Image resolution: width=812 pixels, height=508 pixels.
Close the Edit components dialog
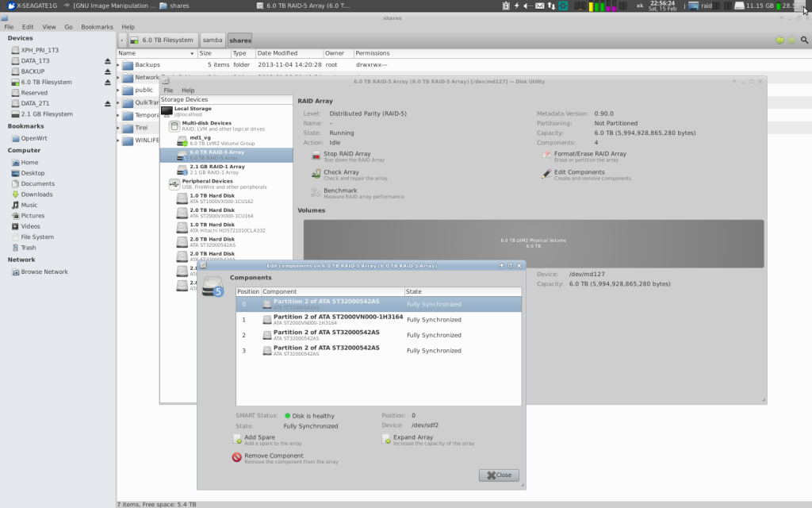(499, 475)
